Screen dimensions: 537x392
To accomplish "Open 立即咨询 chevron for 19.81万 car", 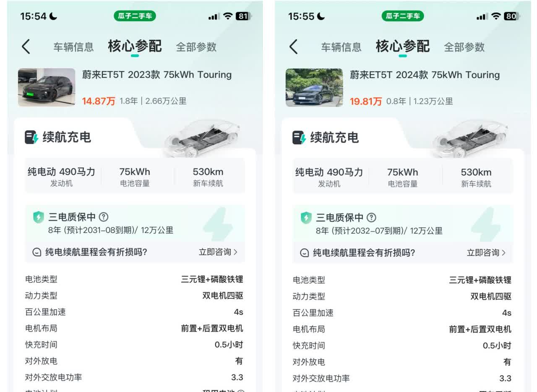I will (x=503, y=253).
